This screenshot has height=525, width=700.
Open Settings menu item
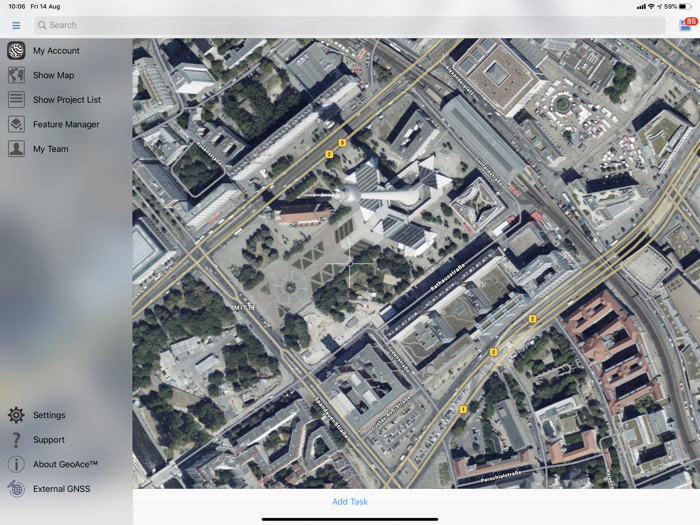pyautogui.click(x=49, y=415)
